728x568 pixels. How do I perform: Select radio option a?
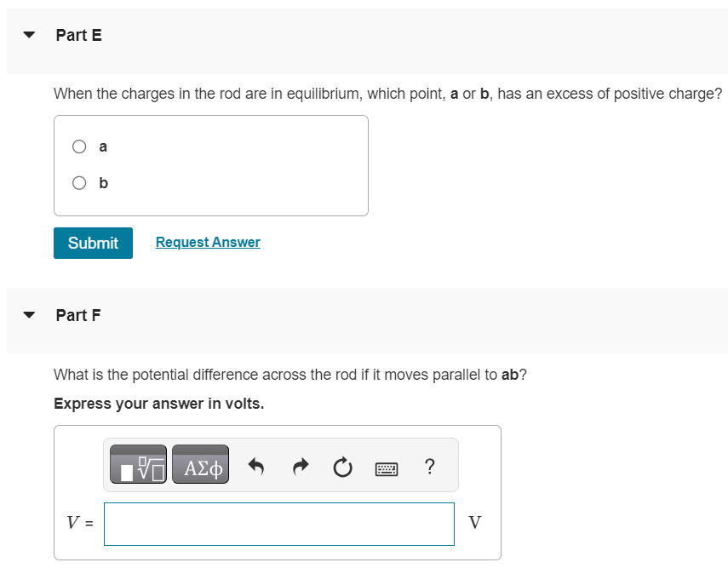click(x=79, y=146)
